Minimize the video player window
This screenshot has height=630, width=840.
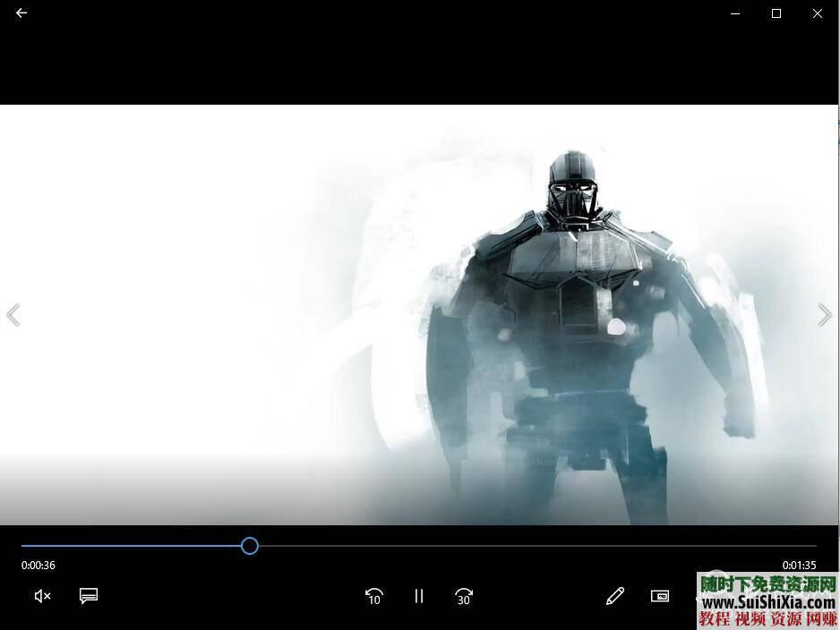coord(735,13)
